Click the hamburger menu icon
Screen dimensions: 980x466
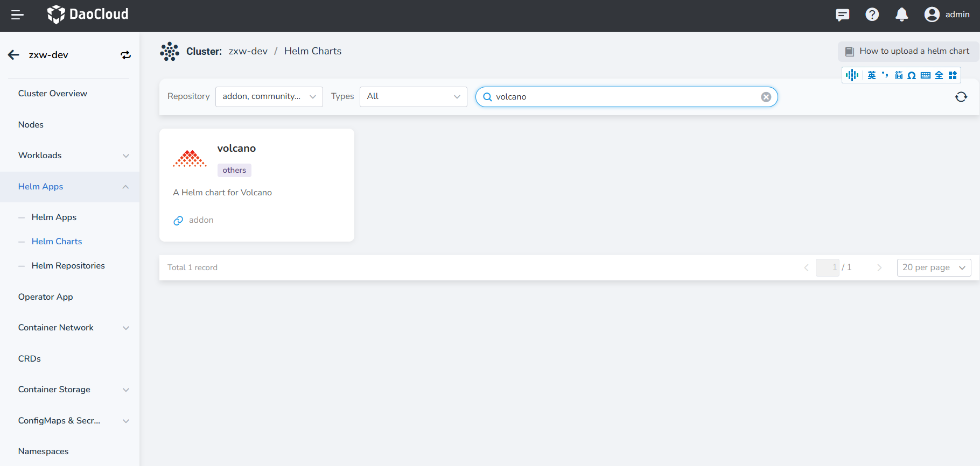pos(17,15)
